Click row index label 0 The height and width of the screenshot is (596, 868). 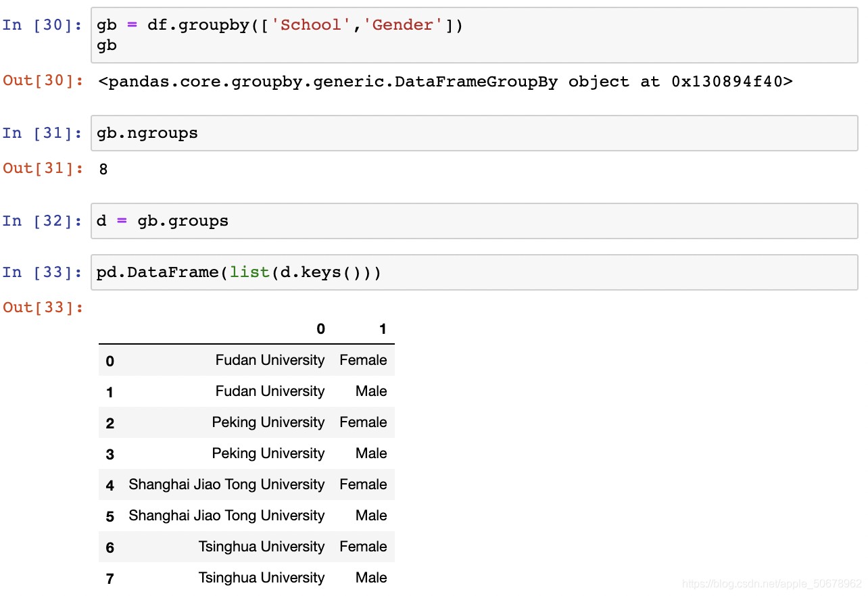click(x=110, y=362)
